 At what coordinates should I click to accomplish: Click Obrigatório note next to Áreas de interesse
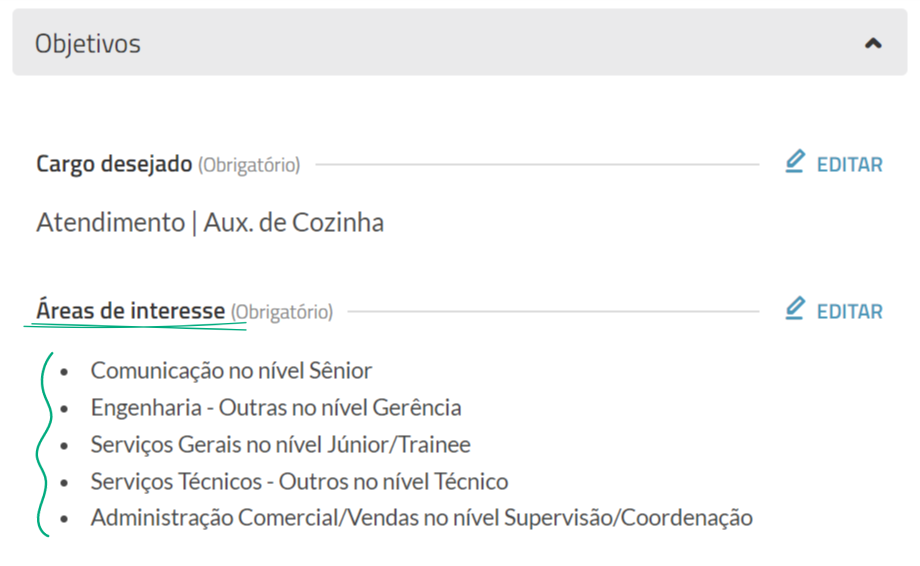coord(282,311)
